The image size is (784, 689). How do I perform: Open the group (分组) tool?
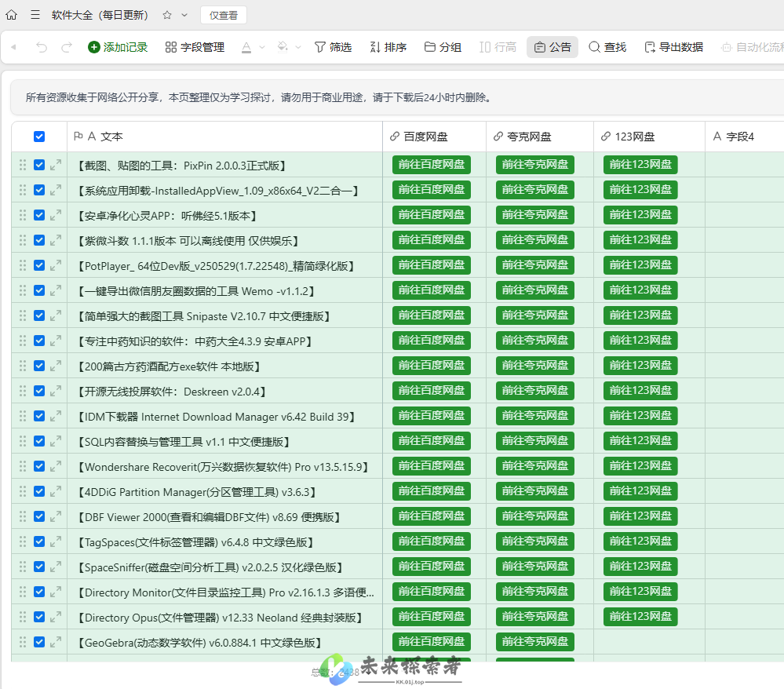[x=443, y=47]
